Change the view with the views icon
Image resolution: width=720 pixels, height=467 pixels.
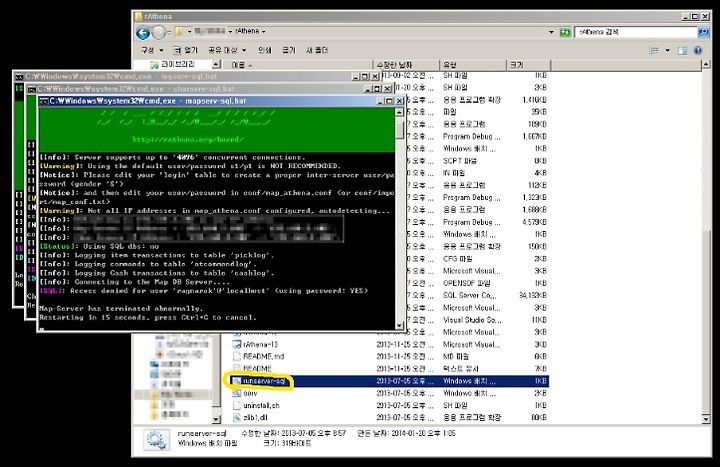(x=654, y=51)
